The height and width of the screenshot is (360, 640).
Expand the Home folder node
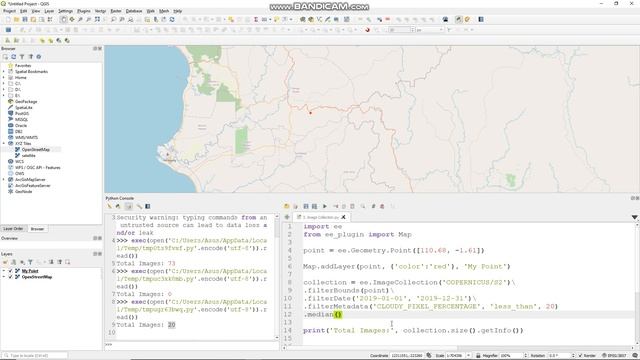tap(4, 78)
